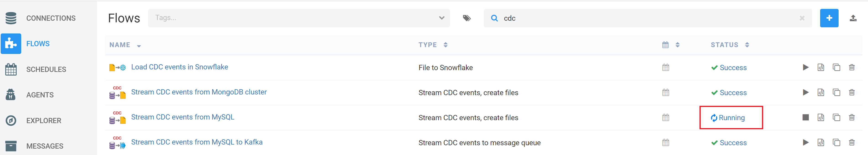Image resolution: width=868 pixels, height=155 pixels.
Task: Open code view for MongoDB cluster flow
Action: (x=821, y=92)
